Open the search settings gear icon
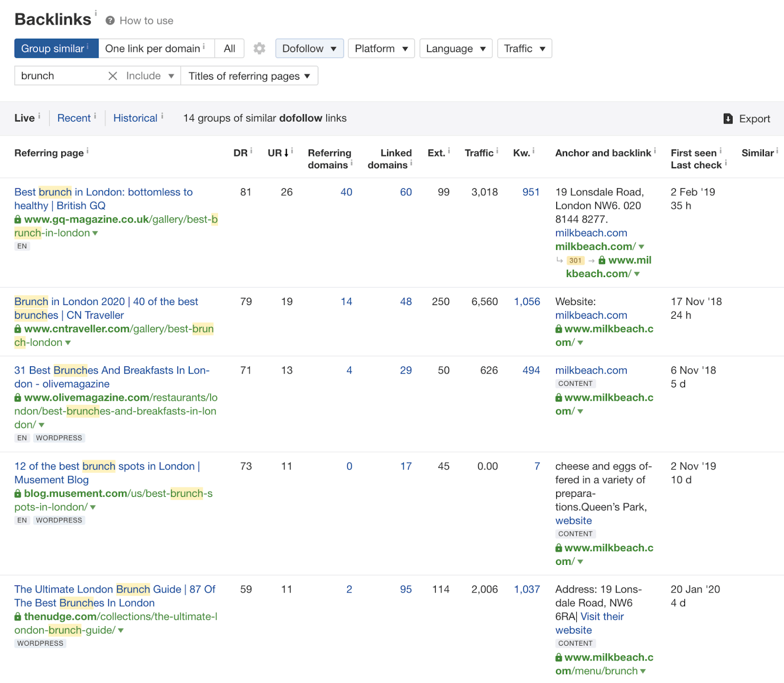784x683 pixels. pyautogui.click(x=259, y=49)
